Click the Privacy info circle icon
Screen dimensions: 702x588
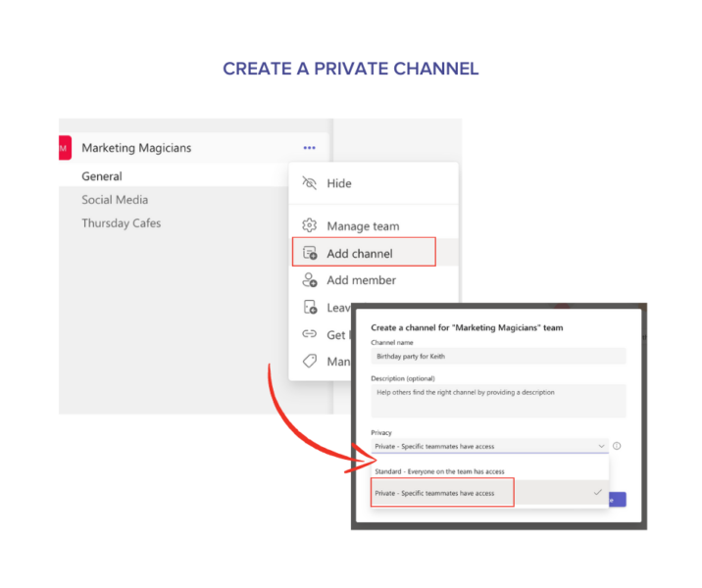click(x=617, y=446)
